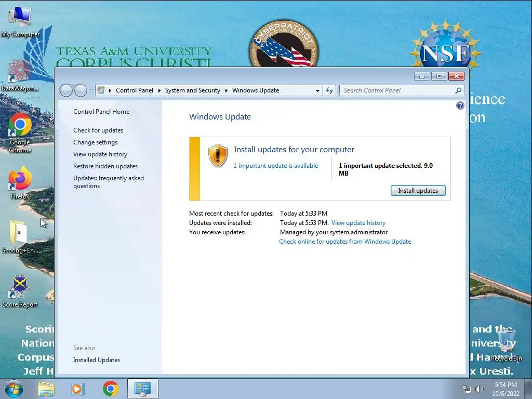Viewport: 532px width, 399px height.
Task: Open View update history in sidebar
Action: tap(100, 154)
